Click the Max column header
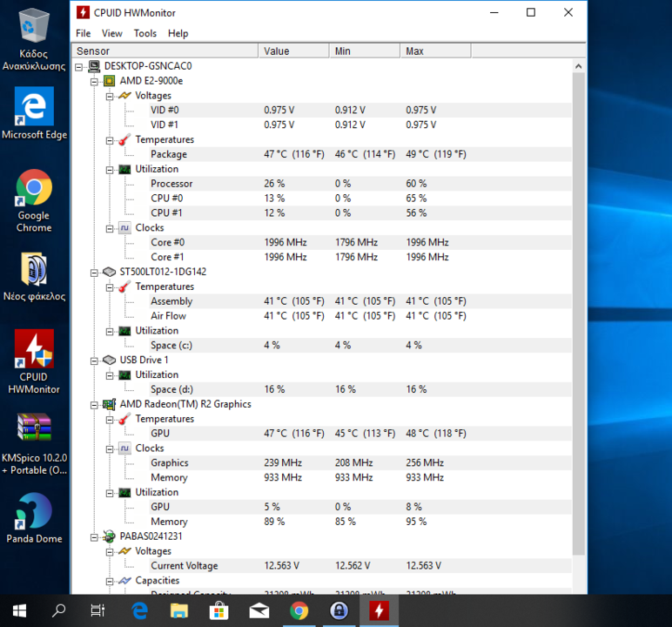 (435, 51)
